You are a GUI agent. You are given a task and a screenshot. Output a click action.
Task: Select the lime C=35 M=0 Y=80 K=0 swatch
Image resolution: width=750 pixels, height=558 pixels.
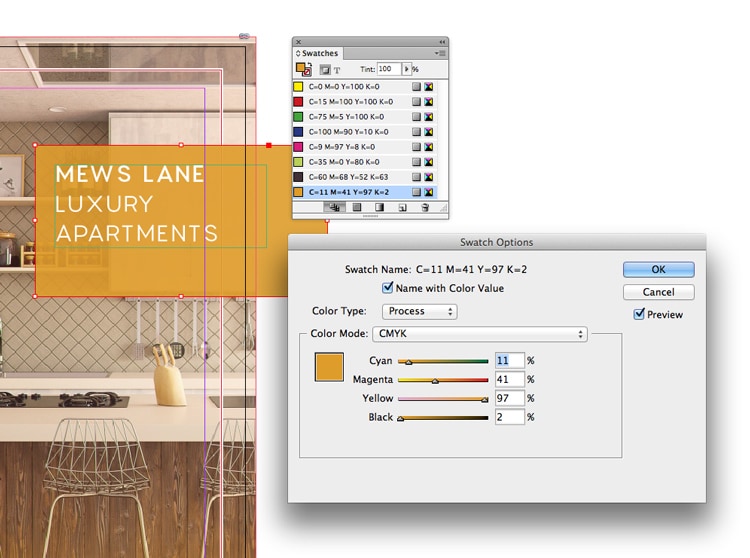coord(364,162)
